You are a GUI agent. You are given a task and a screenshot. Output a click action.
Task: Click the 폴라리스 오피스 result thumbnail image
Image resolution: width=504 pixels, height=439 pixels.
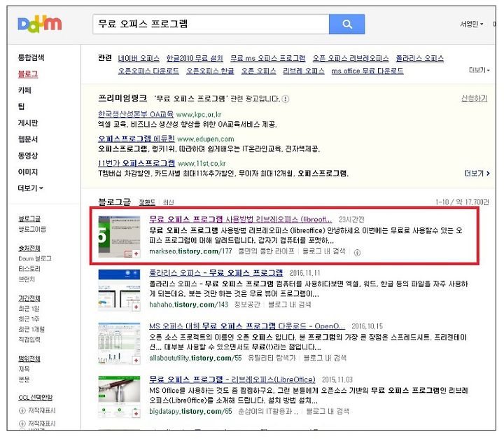point(119,291)
